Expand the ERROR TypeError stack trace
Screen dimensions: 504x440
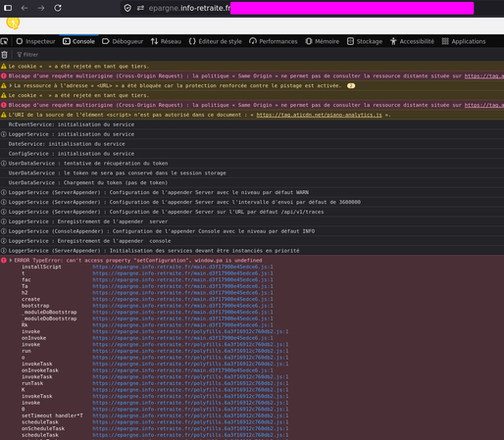[11, 261]
